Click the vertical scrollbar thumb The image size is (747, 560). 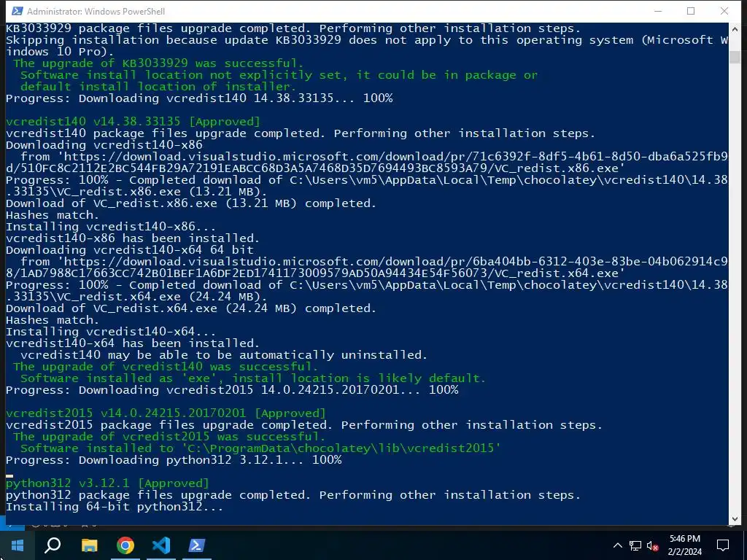coord(735,57)
